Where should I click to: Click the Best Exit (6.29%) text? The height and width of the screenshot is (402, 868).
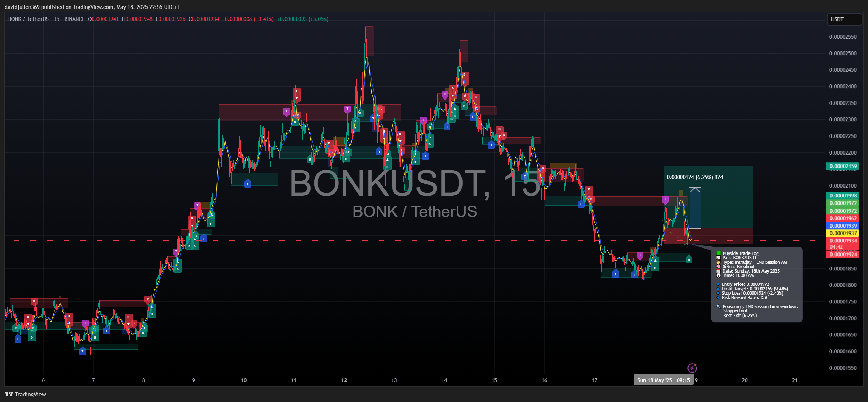(x=740, y=316)
